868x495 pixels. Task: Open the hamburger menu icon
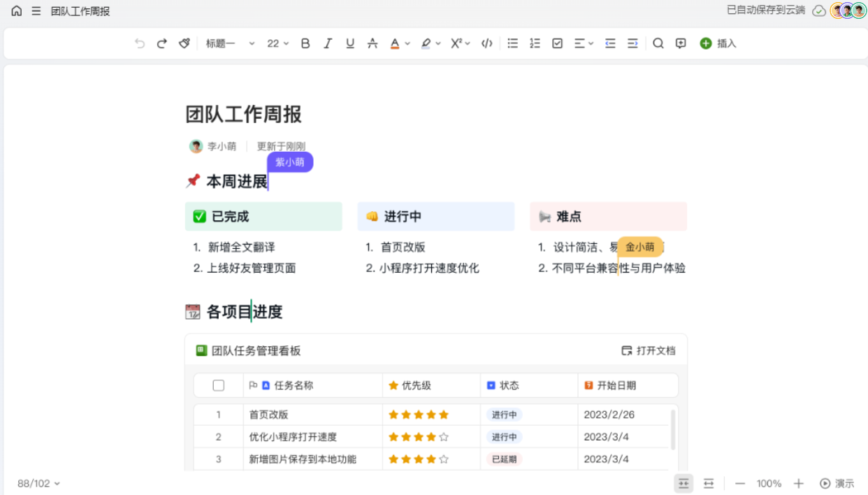pyautogui.click(x=36, y=11)
